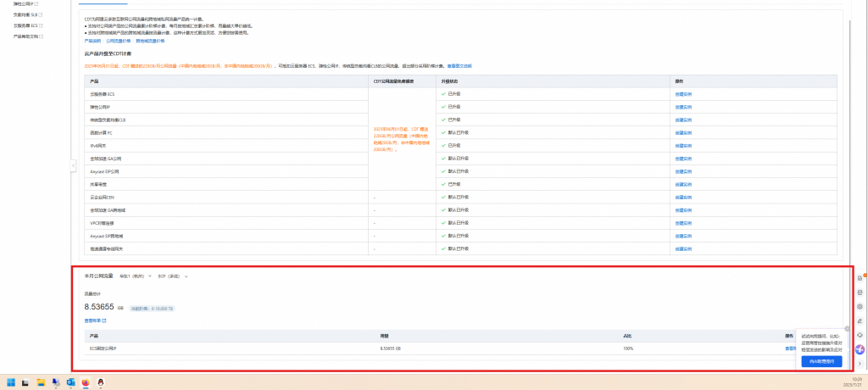The width and height of the screenshot is (868, 390).
Task: Open the 查看账单 link under traffic total
Action: (x=95, y=320)
